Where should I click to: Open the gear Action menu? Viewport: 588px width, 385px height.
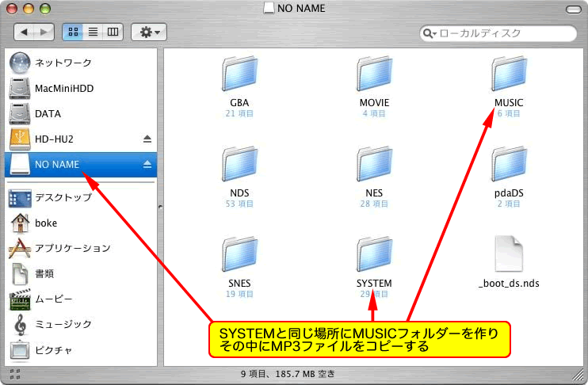tap(149, 32)
